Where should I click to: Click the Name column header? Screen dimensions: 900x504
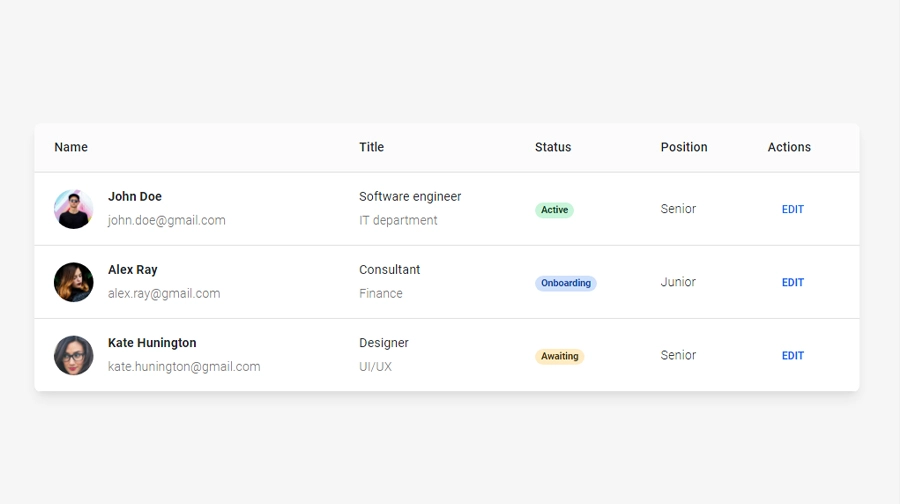point(71,147)
